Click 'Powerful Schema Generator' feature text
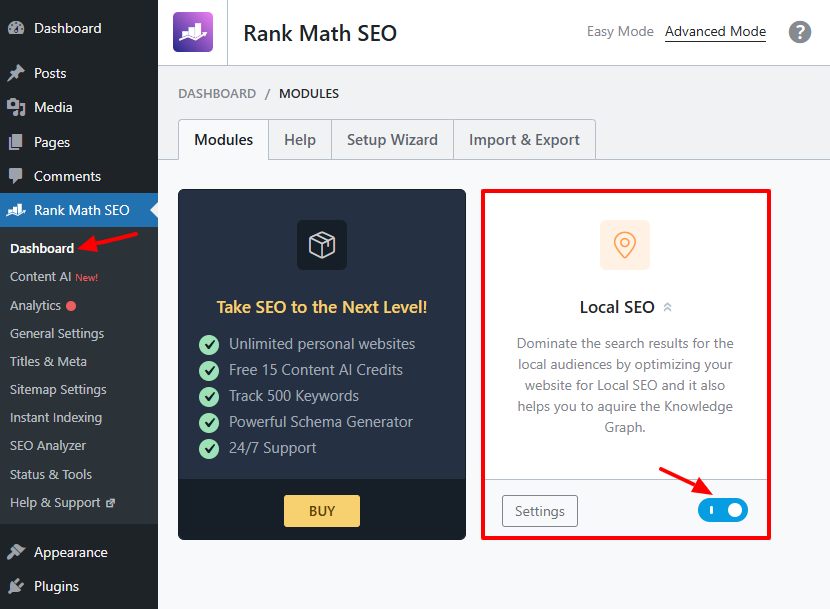The image size is (830, 609). [321, 422]
